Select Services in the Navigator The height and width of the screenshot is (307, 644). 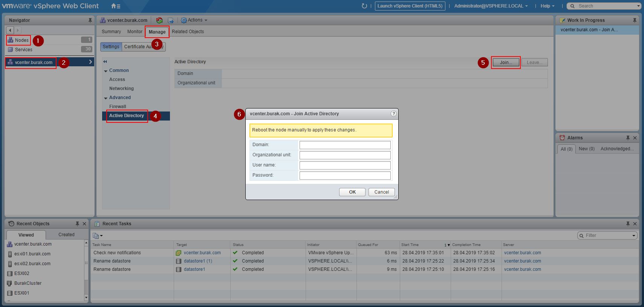tap(23, 50)
